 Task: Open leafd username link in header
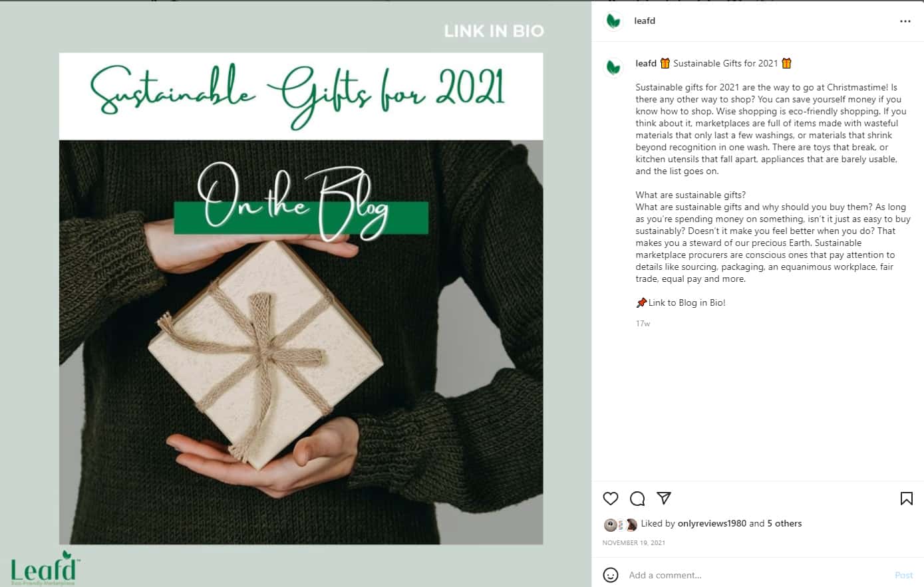tap(645, 21)
